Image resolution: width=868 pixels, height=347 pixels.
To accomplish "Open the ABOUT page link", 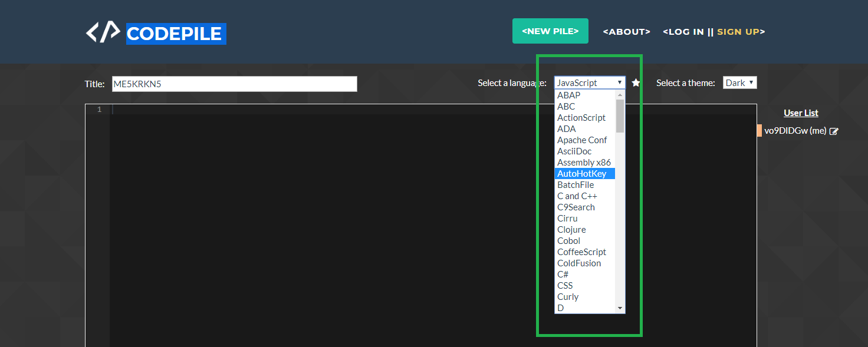I will (x=626, y=32).
